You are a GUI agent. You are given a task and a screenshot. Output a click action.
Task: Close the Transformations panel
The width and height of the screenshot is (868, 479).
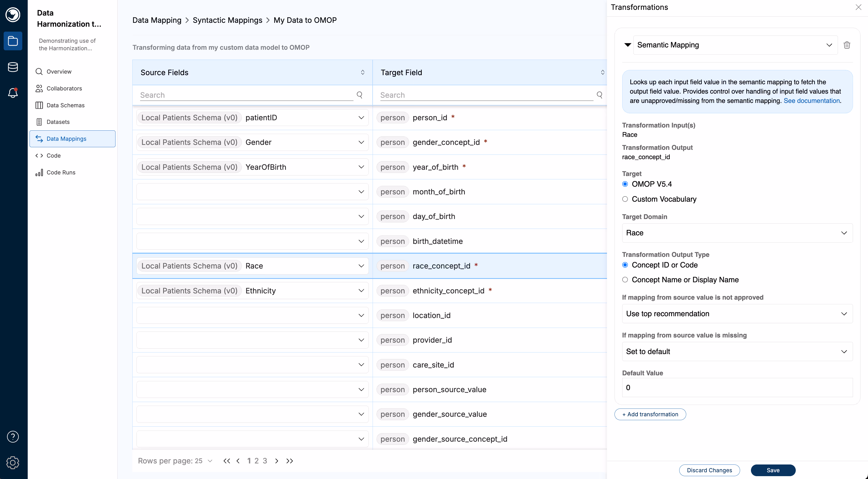858,8
